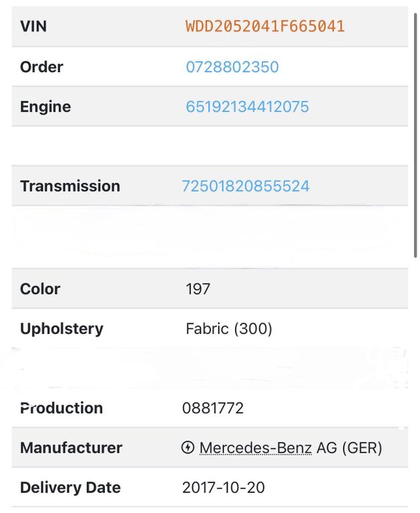Open engine number 65192134412075 link
Screen dimensions: 420x513
click(x=247, y=107)
